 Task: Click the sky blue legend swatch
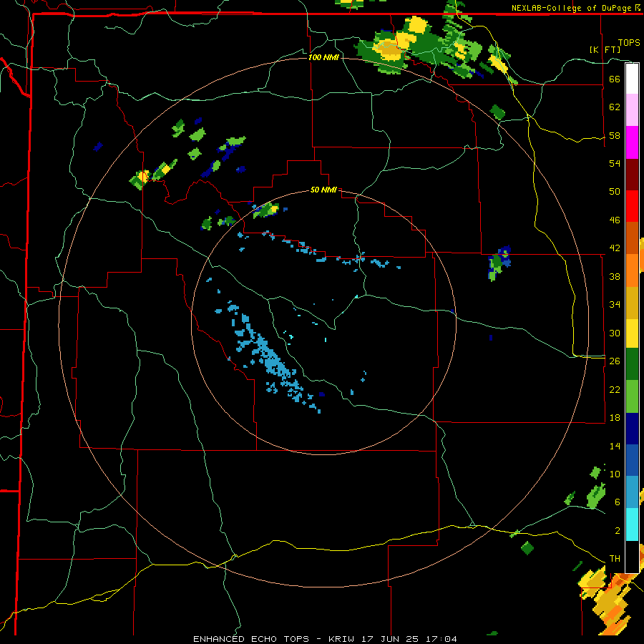[x=632, y=492]
